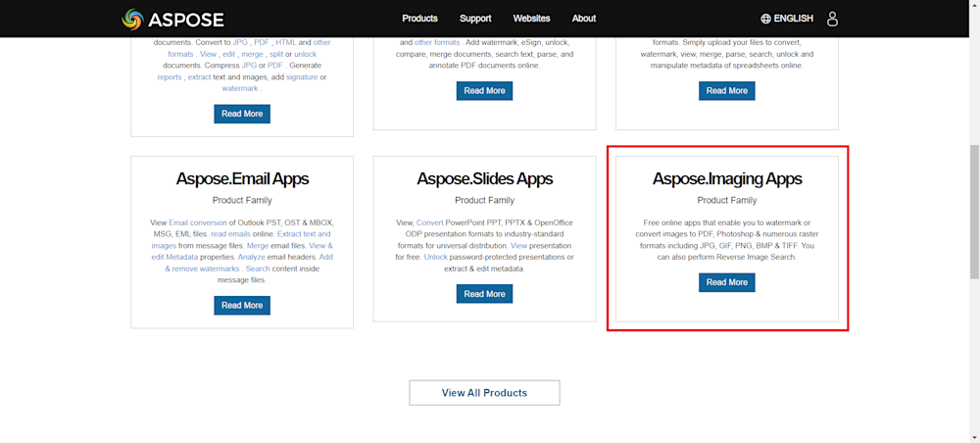This screenshot has width=980, height=443.
Task: Open the ENGLISH language selector
Action: (793, 19)
